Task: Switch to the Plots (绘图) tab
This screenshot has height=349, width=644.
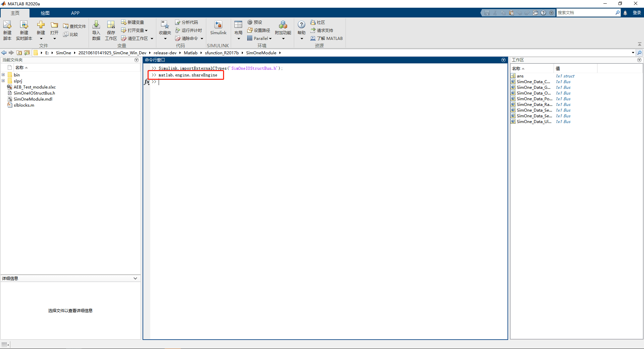Action: click(x=45, y=13)
